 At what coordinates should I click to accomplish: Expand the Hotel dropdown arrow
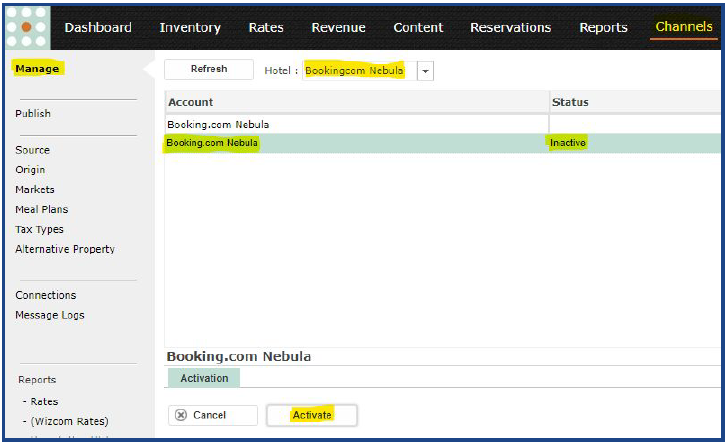coord(425,71)
